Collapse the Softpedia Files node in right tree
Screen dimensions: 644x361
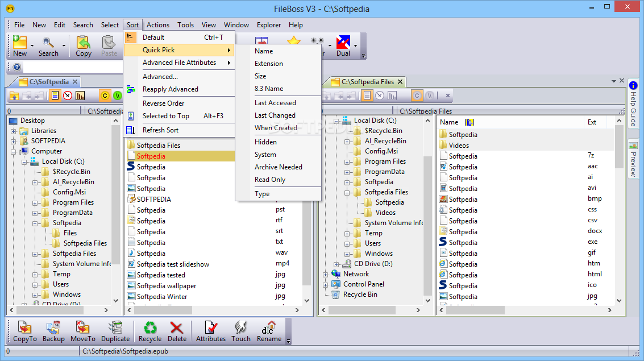click(x=347, y=193)
